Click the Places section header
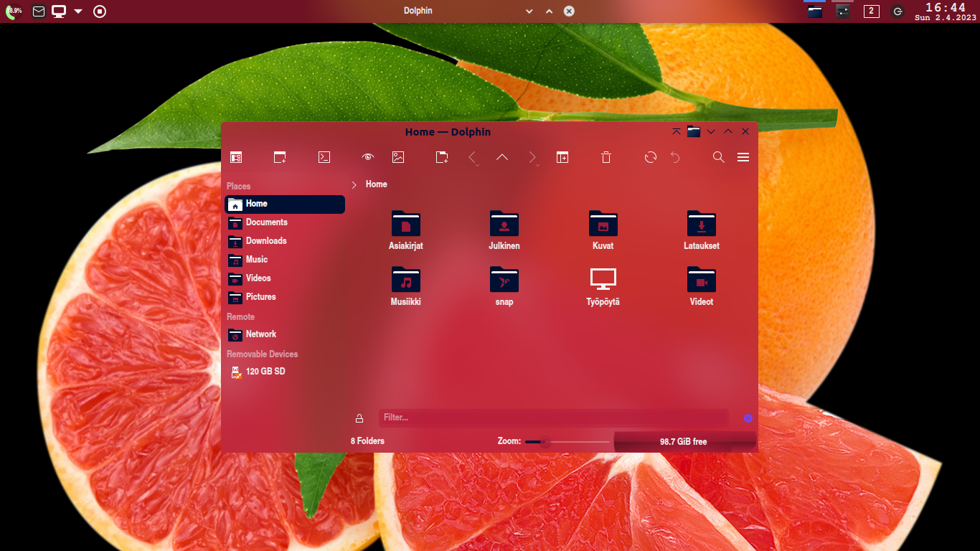 (x=239, y=187)
